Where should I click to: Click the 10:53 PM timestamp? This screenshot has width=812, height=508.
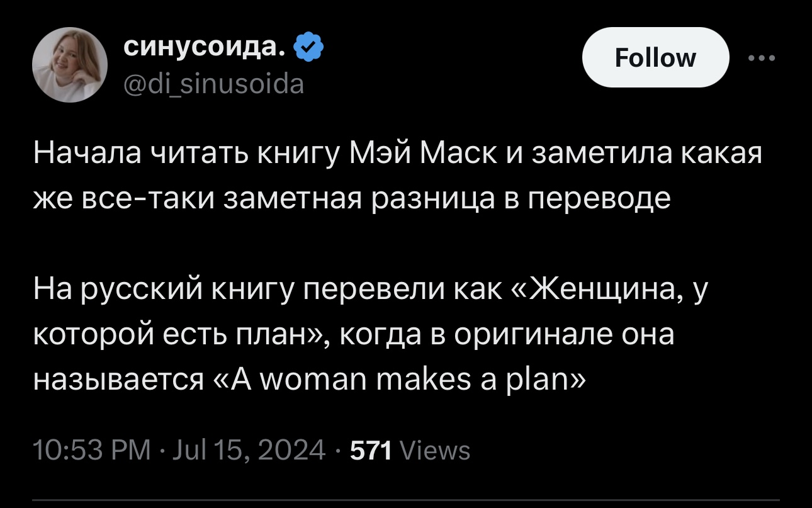tap(91, 451)
